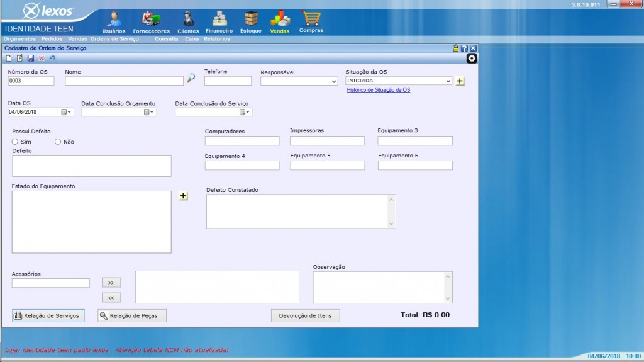Open Histórico de Situação da OS link
This screenshot has width=644, height=362.
[x=378, y=90]
